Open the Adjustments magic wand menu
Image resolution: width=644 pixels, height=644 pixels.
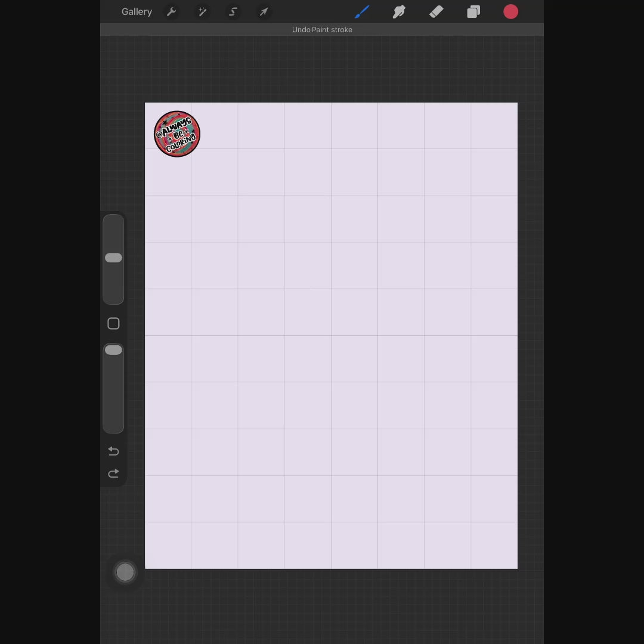pos(202,12)
